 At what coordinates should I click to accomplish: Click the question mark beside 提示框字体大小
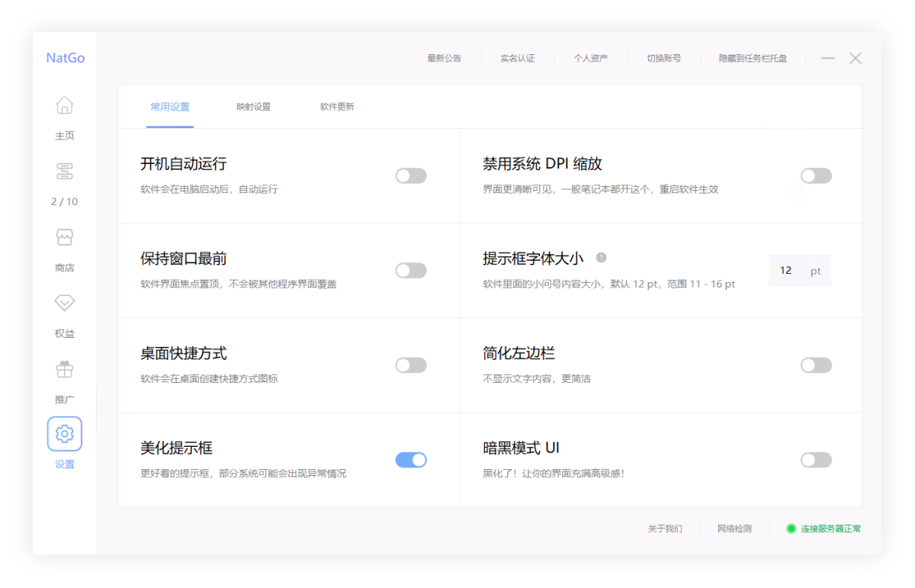[x=601, y=258]
